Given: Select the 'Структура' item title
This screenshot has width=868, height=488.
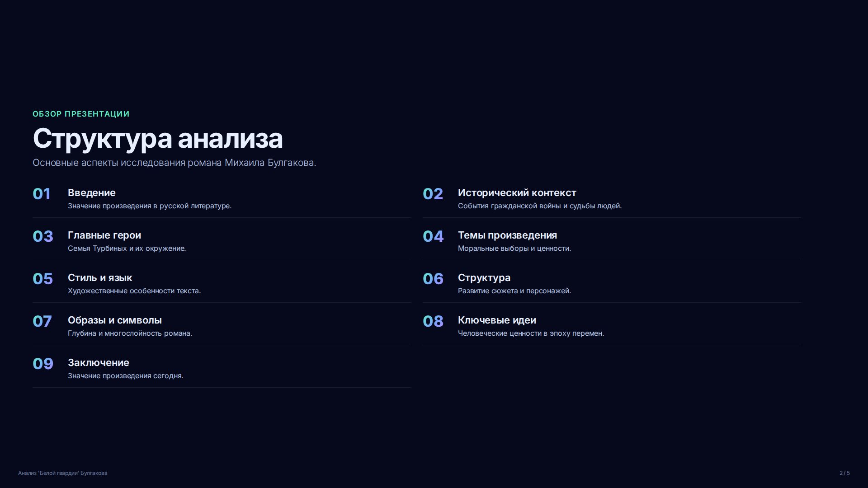Looking at the screenshot, I should (x=484, y=277).
